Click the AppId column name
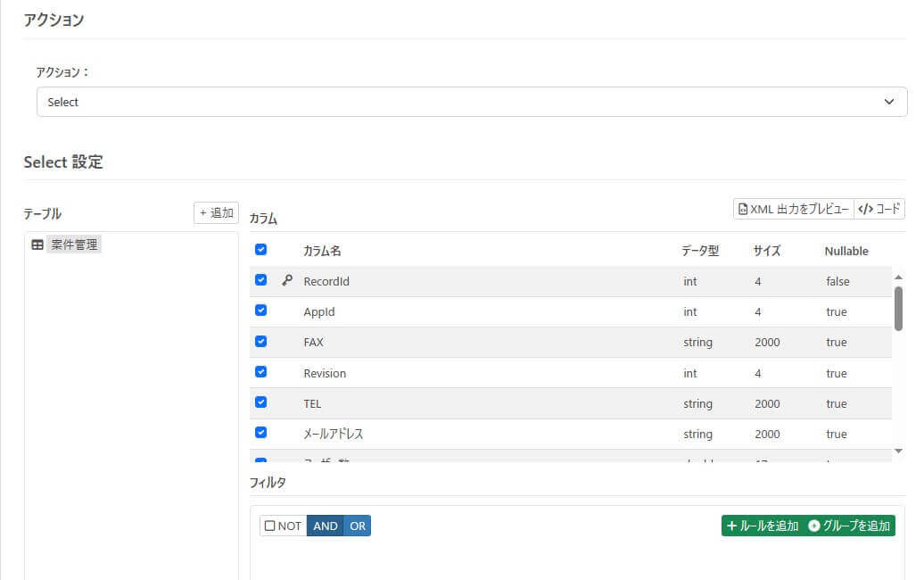Screen dimensions: 924x580 [318, 311]
